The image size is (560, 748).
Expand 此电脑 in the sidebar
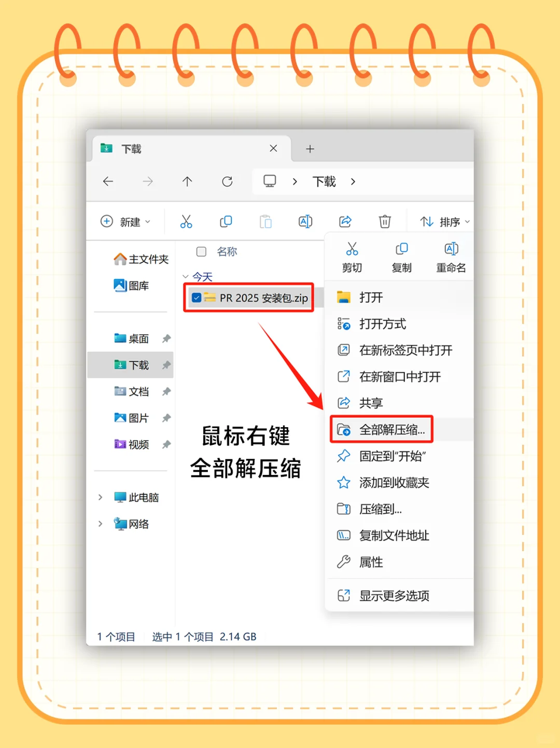click(x=100, y=497)
